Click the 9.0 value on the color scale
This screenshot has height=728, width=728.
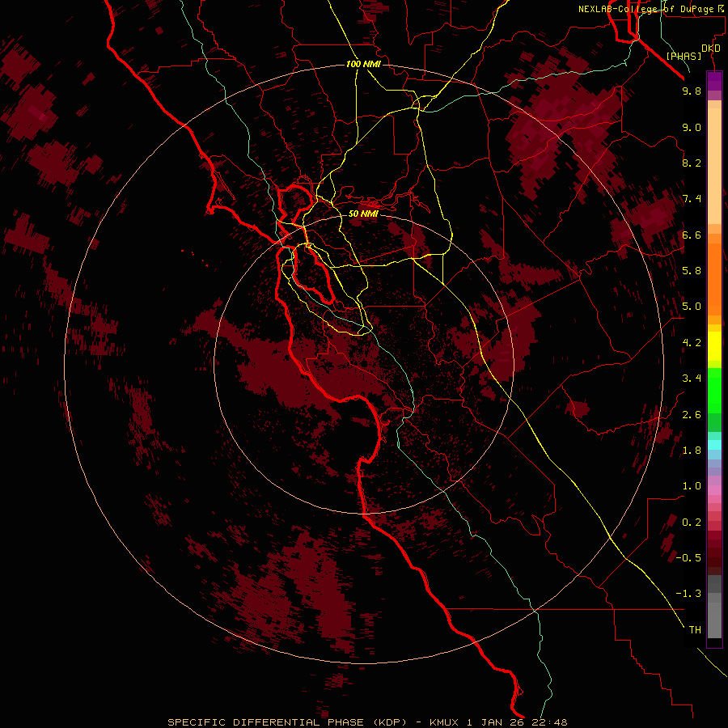point(692,127)
